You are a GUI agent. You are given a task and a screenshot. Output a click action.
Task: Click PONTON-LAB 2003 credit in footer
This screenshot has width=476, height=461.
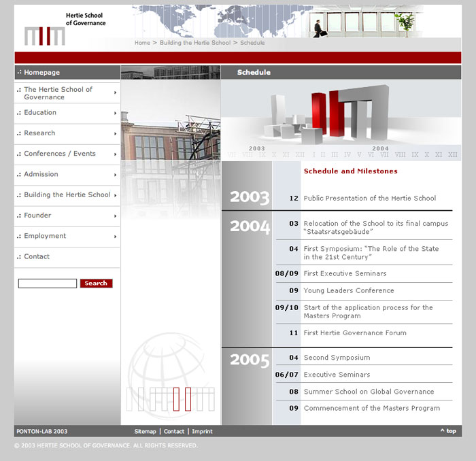tap(42, 431)
